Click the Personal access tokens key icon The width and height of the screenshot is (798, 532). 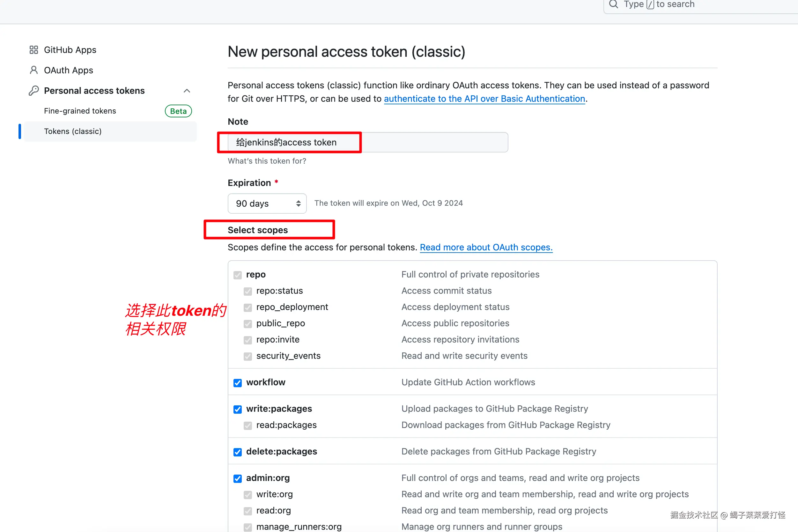(33, 91)
